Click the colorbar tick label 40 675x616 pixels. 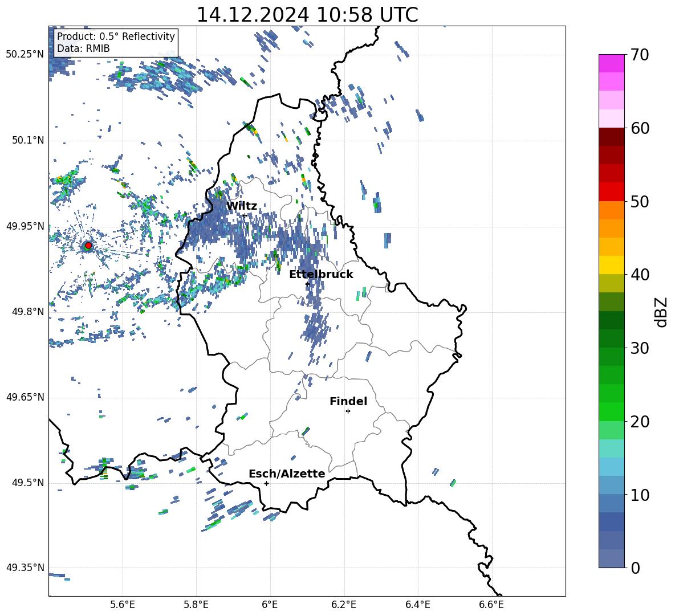pyautogui.click(x=640, y=275)
